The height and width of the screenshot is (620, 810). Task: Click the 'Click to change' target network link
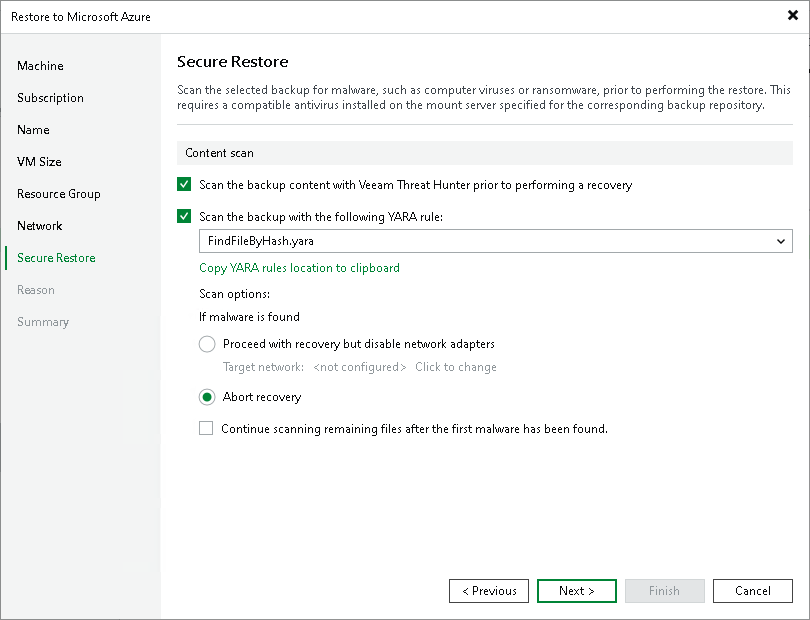[456, 367]
